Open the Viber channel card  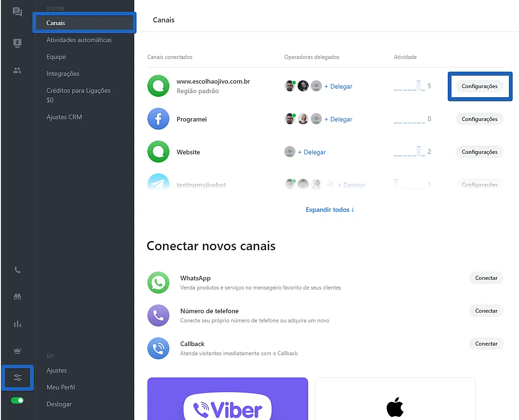point(228,399)
